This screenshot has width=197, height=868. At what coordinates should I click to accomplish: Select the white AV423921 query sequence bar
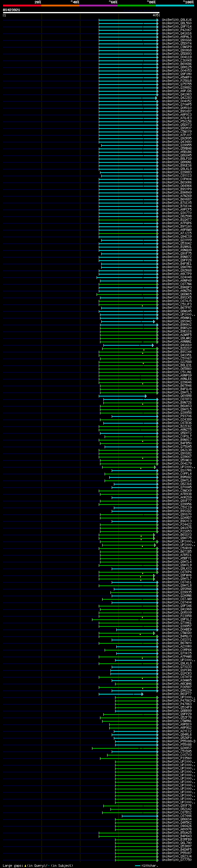(x=81, y=13)
